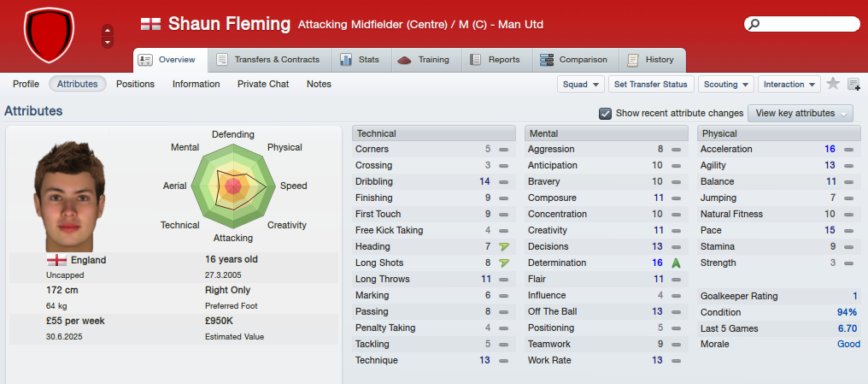Screen dimensions: 868x384
Task: Go to previous player with up stepper
Action: click(108, 30)
